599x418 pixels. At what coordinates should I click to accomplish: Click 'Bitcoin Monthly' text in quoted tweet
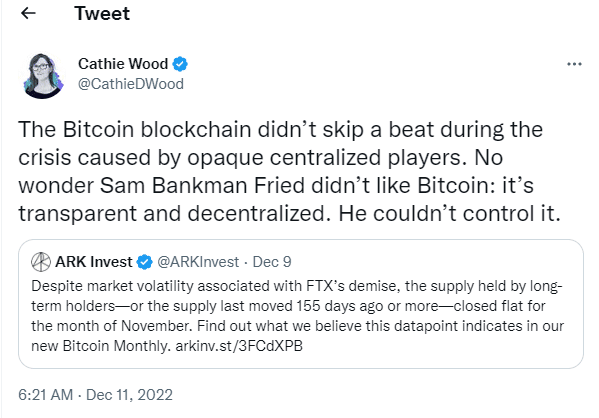115,346
